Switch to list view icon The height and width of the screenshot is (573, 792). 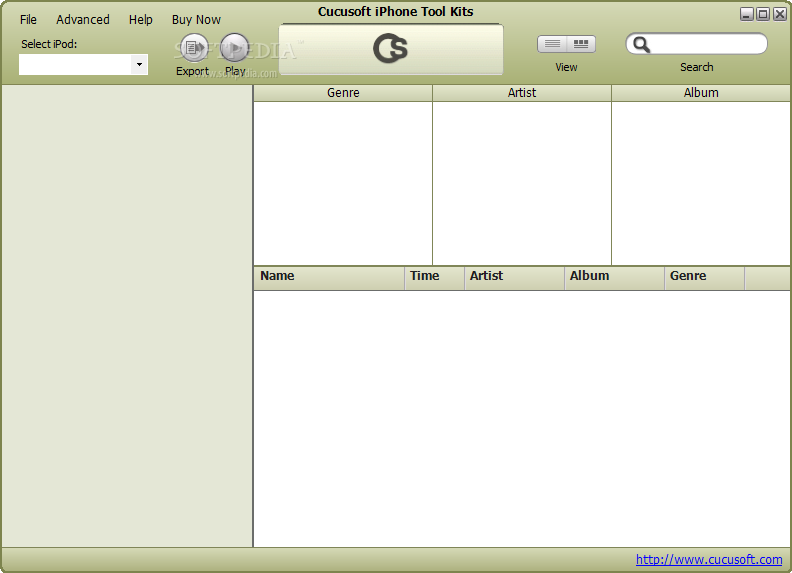[552, 44]
